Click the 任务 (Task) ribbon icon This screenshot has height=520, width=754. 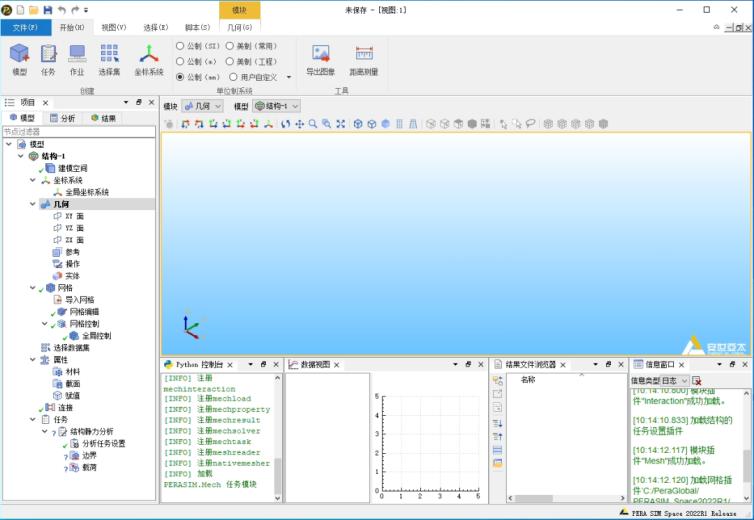(48, 53)
